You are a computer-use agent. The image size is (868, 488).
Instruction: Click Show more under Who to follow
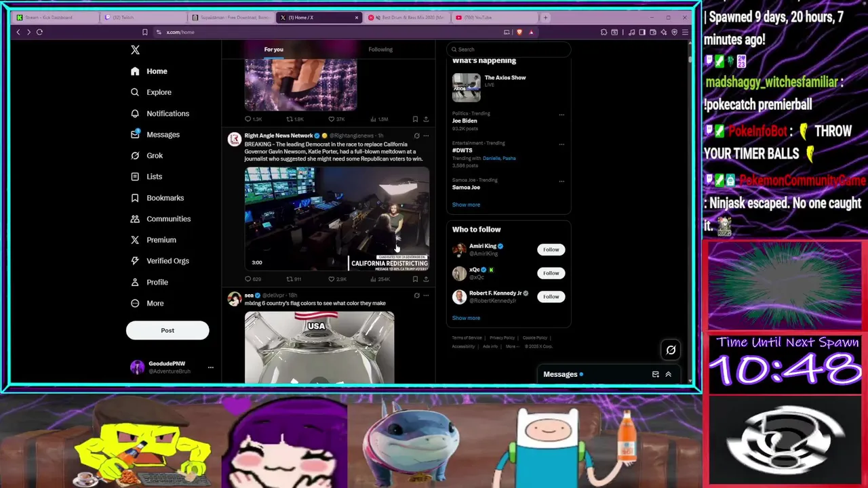point(466,318)
